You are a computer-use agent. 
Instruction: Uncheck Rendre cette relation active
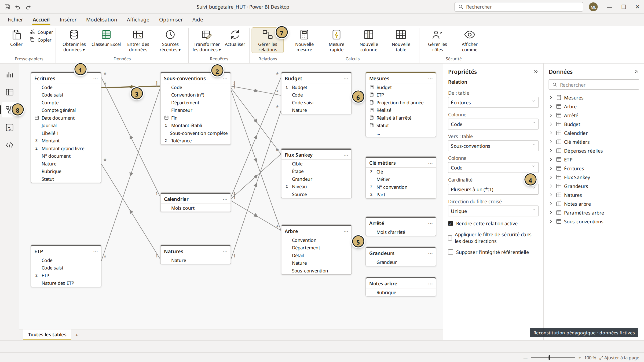(451, 223)
